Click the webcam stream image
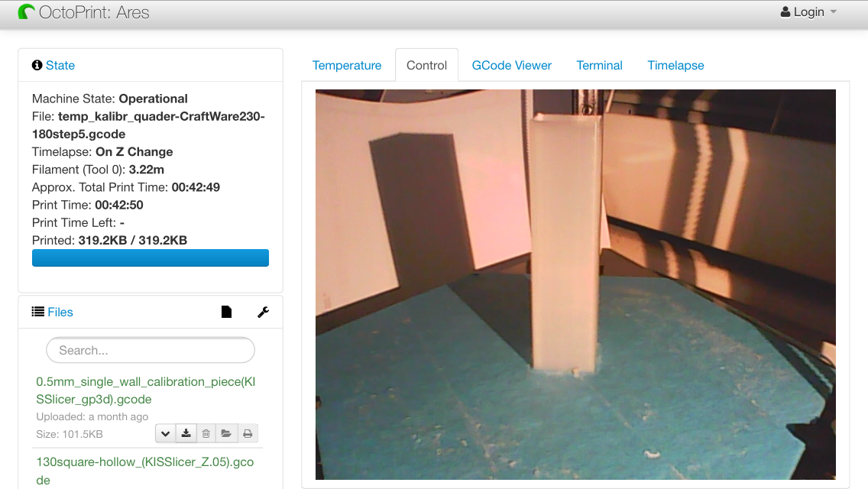The width and height of the screenshot is (868, 489). pyautogui.click(x=575, y=284)
